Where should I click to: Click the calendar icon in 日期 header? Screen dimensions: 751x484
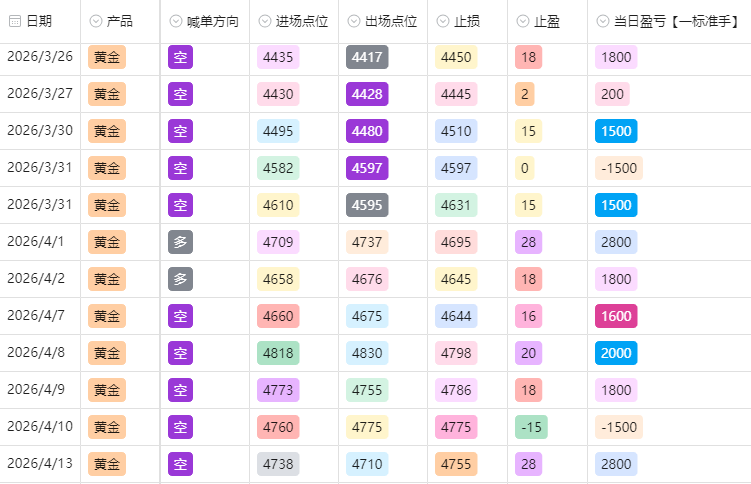pyautogui.click(x=15, y=21)
